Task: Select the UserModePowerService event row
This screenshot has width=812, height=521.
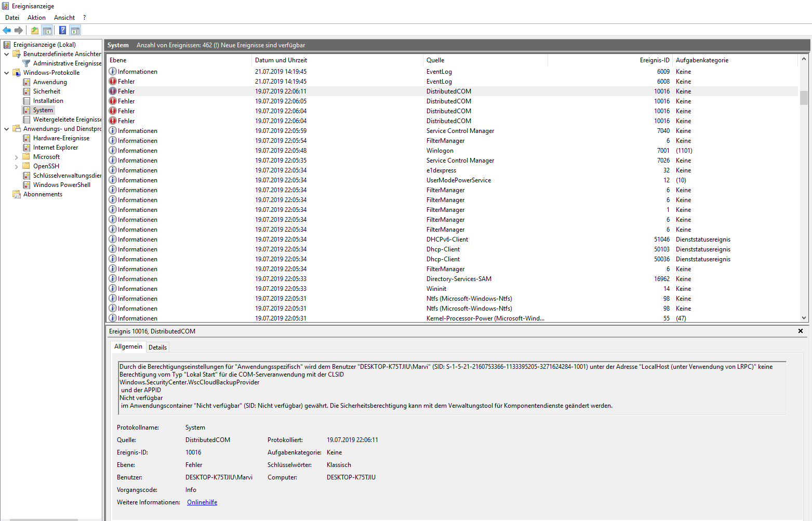Action: pyautogui.click(x=452, y=180)
